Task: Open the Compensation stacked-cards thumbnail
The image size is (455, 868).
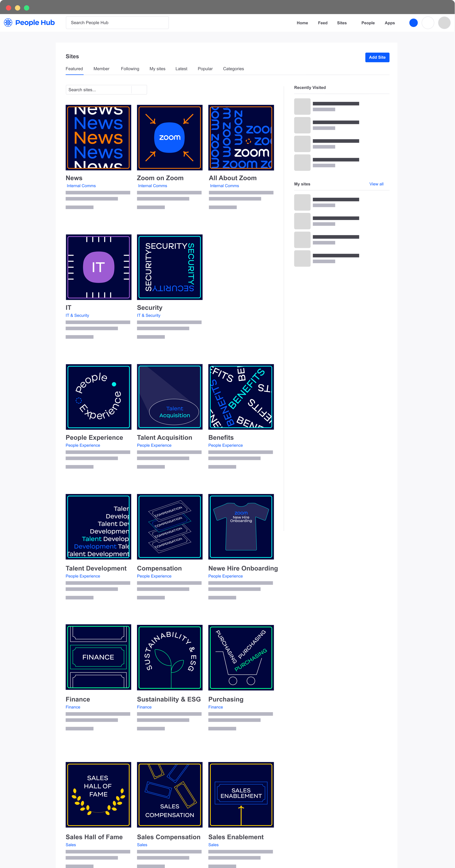Action: pyautogui.click(x=170, y=527)
